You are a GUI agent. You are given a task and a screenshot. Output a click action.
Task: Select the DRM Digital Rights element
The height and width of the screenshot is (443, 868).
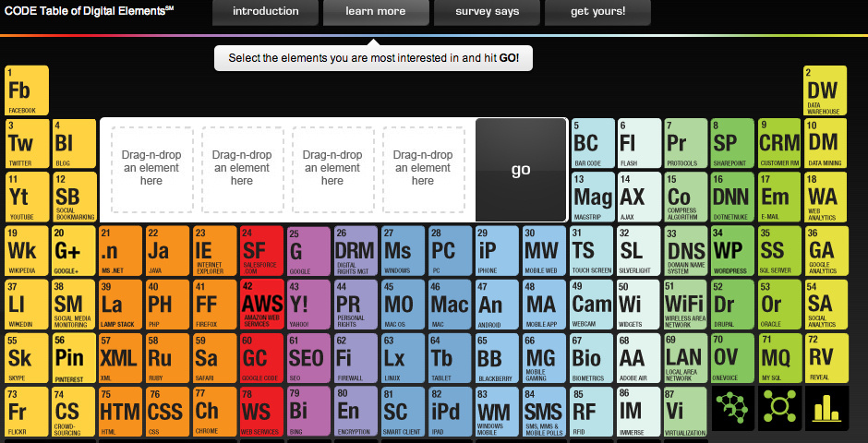click(356, 250)
